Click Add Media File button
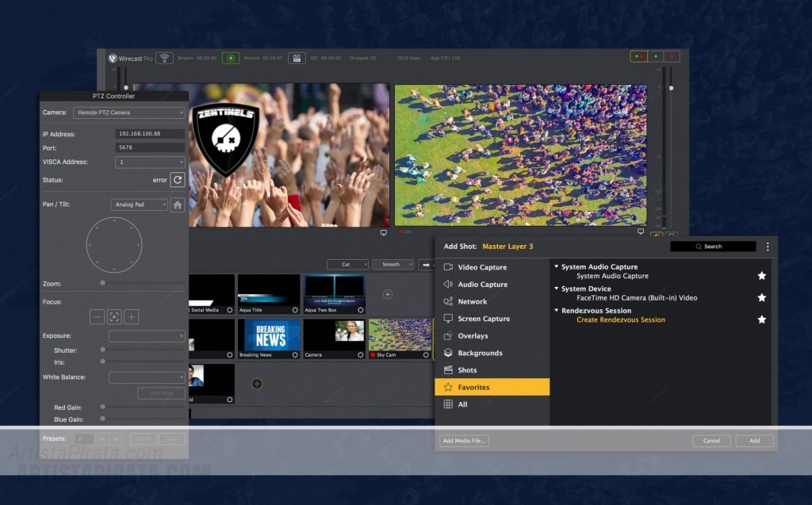 click(464, 441)
